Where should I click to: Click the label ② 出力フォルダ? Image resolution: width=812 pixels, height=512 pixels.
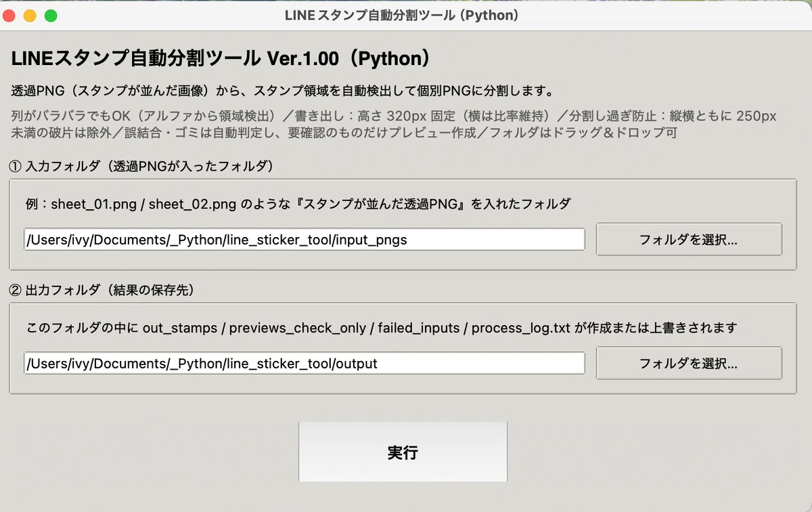click(x=102, y=290)
